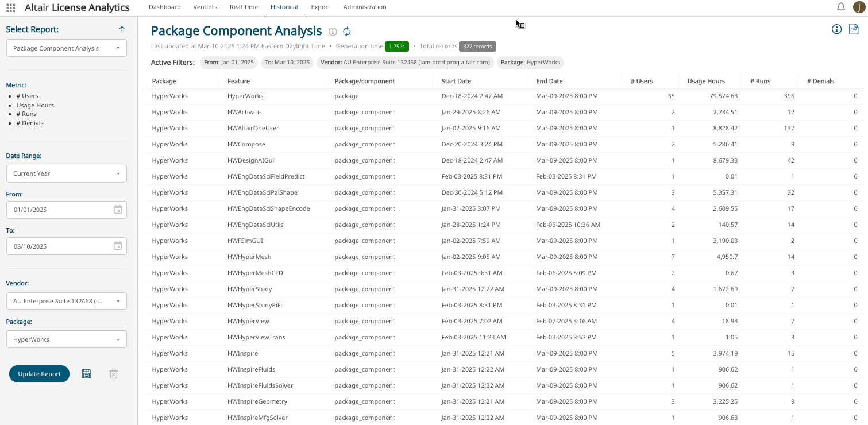This screenshot has height=425, width=868.
Task: Select the HWDesignAIGui feature cell
Action: 250,160
